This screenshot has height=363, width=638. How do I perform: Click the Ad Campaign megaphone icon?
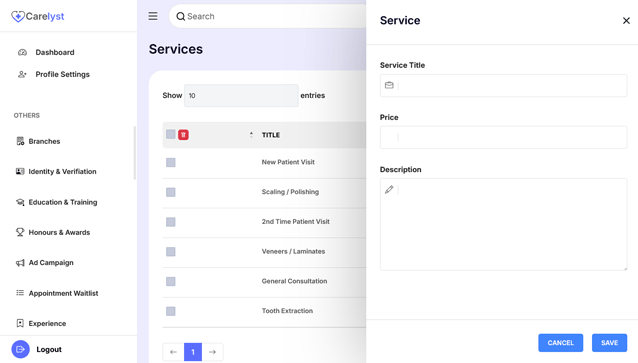pyautogui.click(x=20, y=262)
